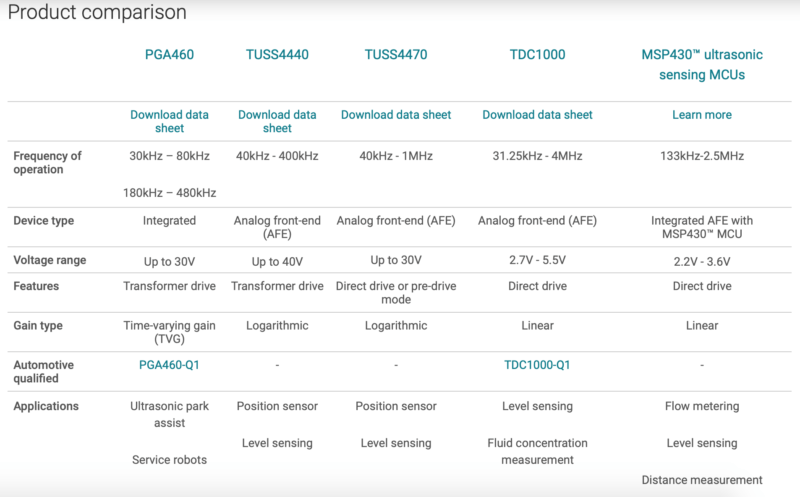The width and height of the screenshot is (800, 497).
Task: Click TUSS4470's Position sensor application
Action: click(396, 406)
